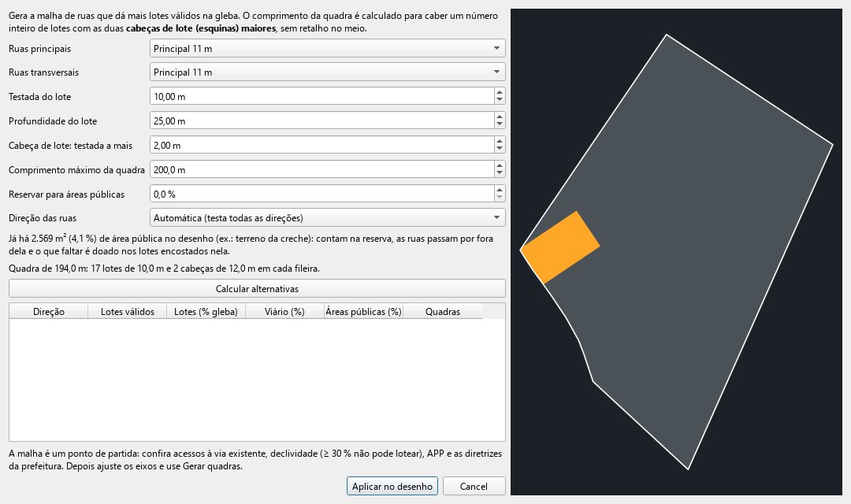851x504 pixels.
Task: Click the Ruas principais label
Action: coord(39,48)
